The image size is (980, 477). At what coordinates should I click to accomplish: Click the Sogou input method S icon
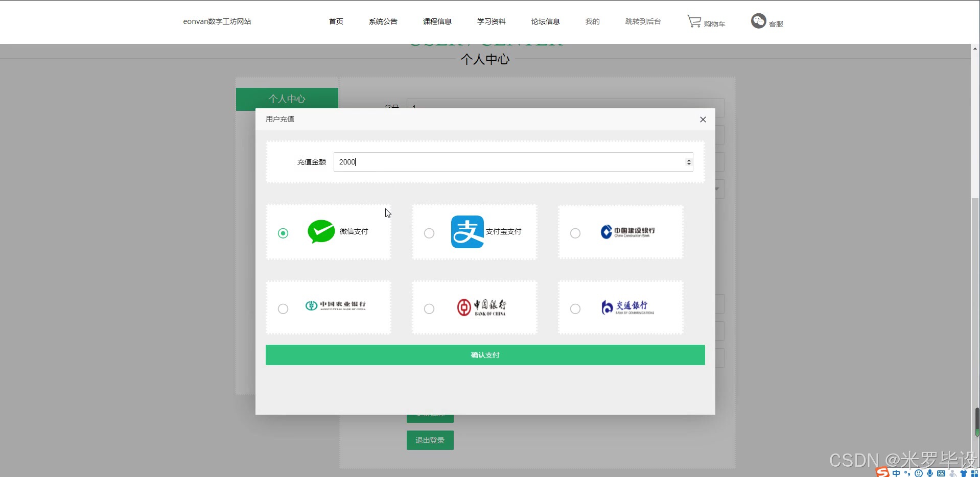pyautogui.click(x=882, y=472)
